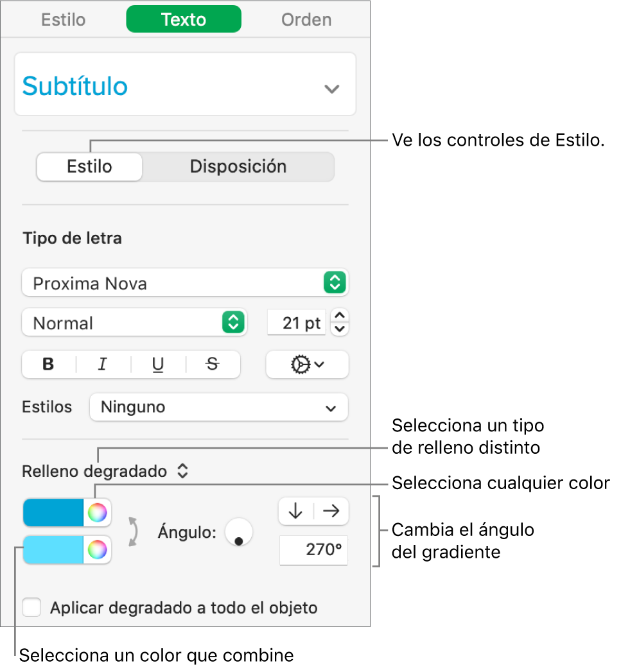621x672 pixels.
Task: Open the Proxima Nova font dropdown
Action: [x=185, y=283]
